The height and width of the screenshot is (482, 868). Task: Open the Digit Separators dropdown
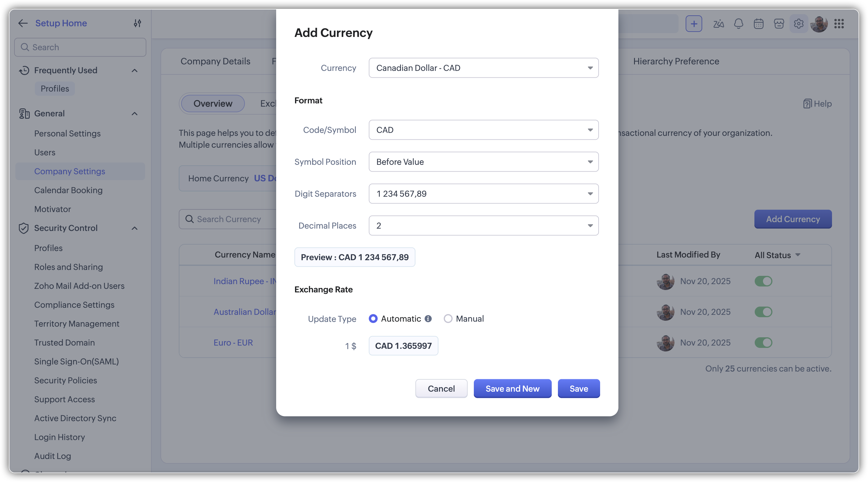click(483, 194)
